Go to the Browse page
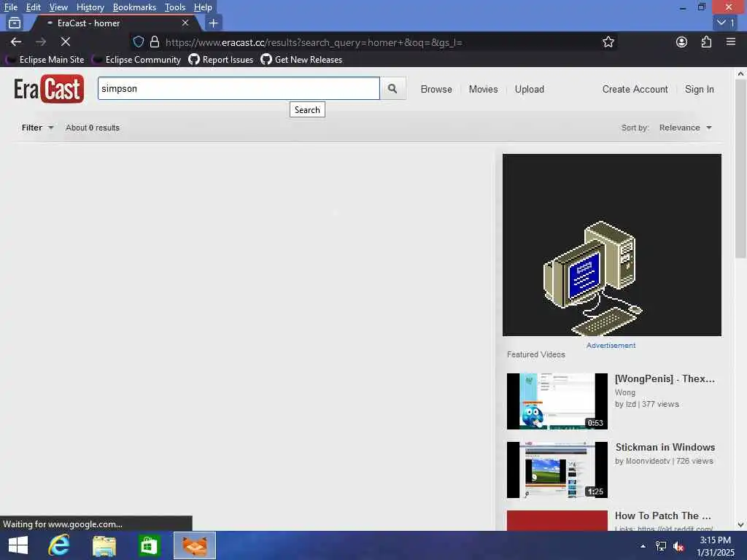This screenshot has height=560, width=747. click(x=436, y=89)
